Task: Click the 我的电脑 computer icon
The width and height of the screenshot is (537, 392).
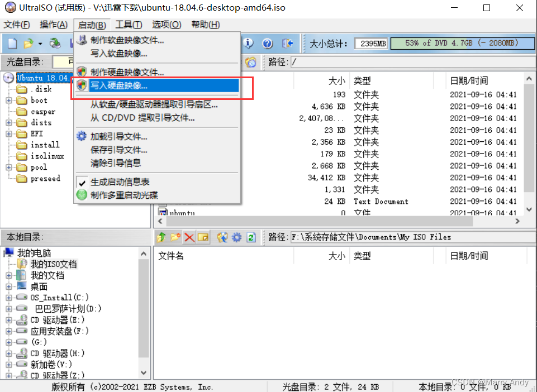Action: [x=8, y=252]
